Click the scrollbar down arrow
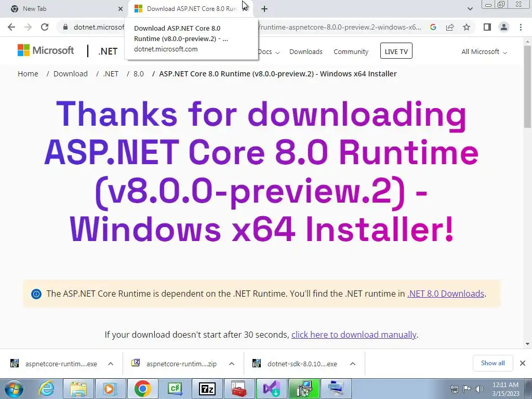The height and width of the screenshot is (399, 532). tap(527, 344)
